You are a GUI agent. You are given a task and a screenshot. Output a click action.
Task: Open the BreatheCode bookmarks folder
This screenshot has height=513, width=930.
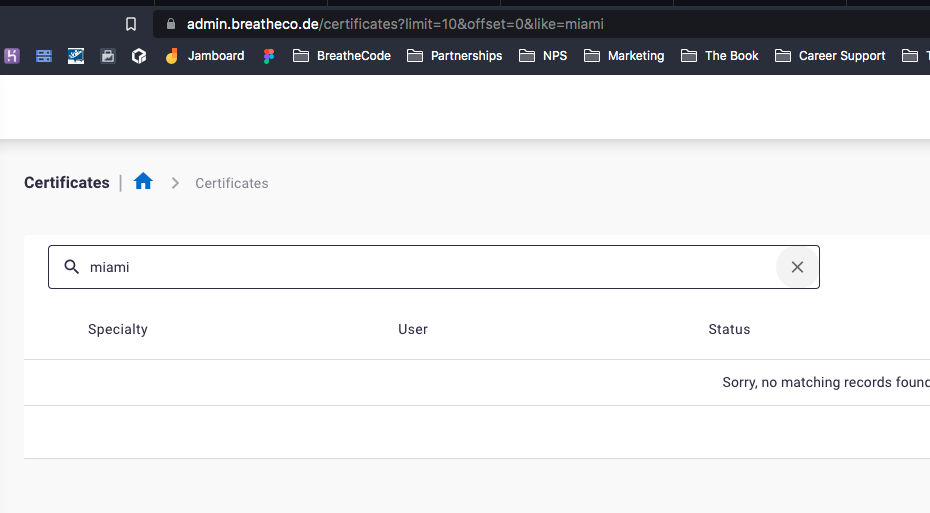pos(342,56)
